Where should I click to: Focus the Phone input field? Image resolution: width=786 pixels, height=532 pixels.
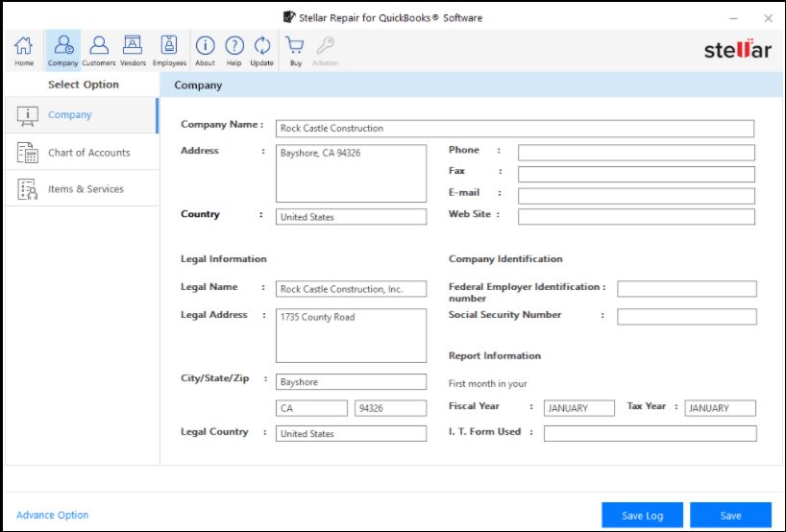[635, 153]
